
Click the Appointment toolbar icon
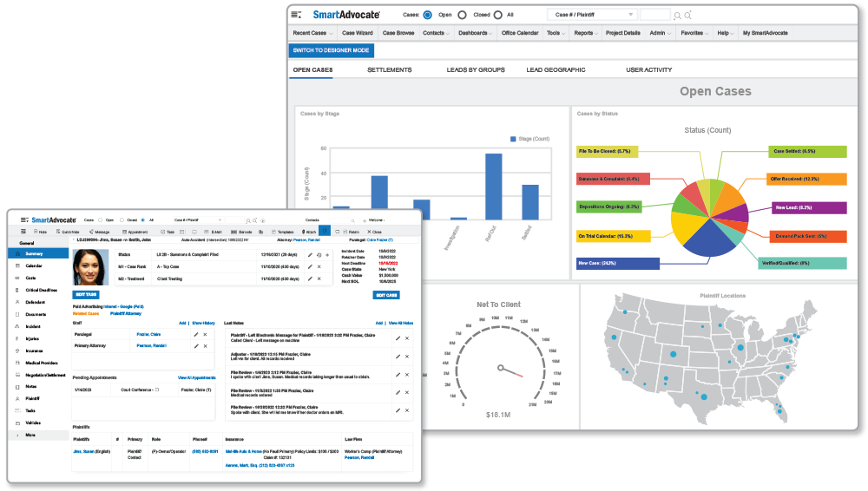pyautogui.click(x=124, y=232)
